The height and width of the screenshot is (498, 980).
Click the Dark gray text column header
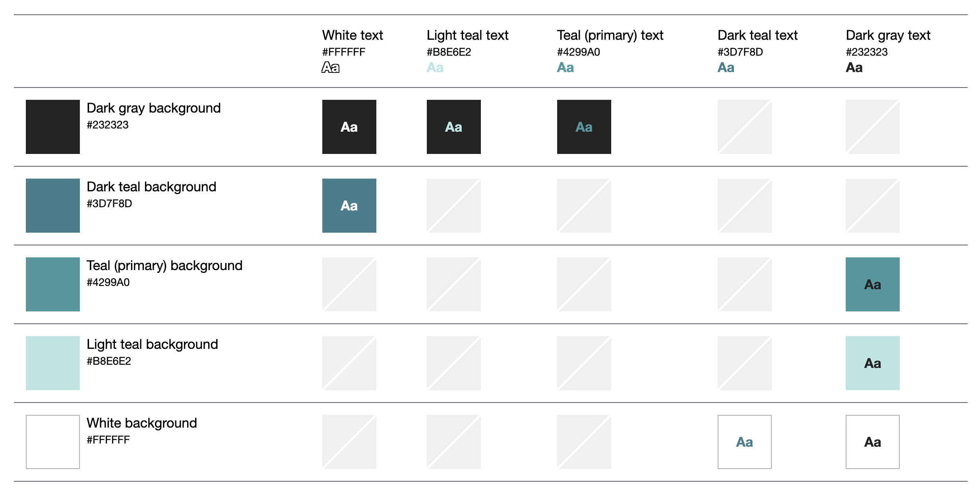coord(888,35)
